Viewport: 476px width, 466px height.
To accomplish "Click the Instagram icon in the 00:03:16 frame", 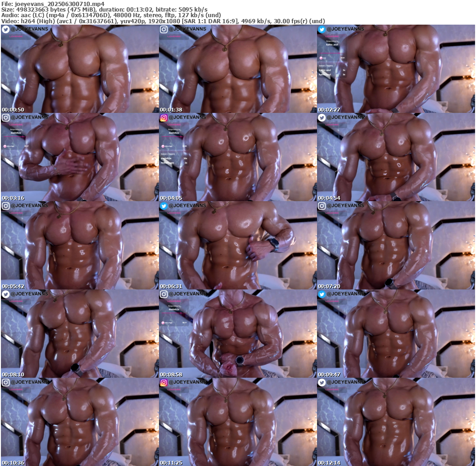I will pyautogui.click(x=6, y=118).
